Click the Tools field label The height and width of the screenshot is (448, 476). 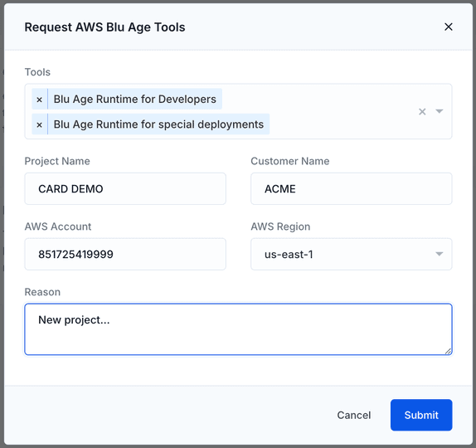37,72
